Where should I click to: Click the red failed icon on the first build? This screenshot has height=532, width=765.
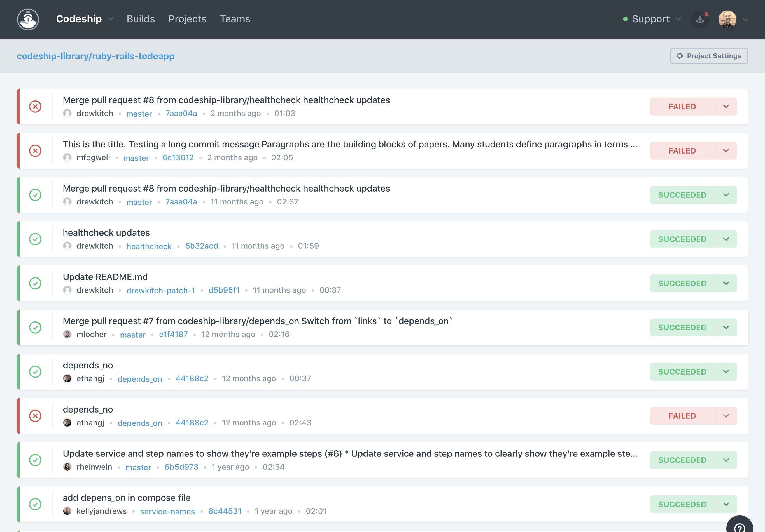(35, 107)
